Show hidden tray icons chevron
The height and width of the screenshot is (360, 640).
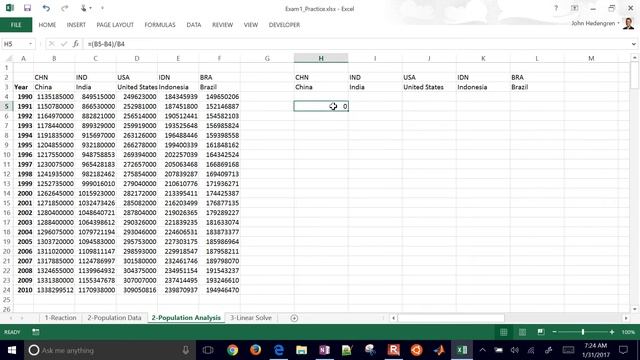[x=482, y=350]
